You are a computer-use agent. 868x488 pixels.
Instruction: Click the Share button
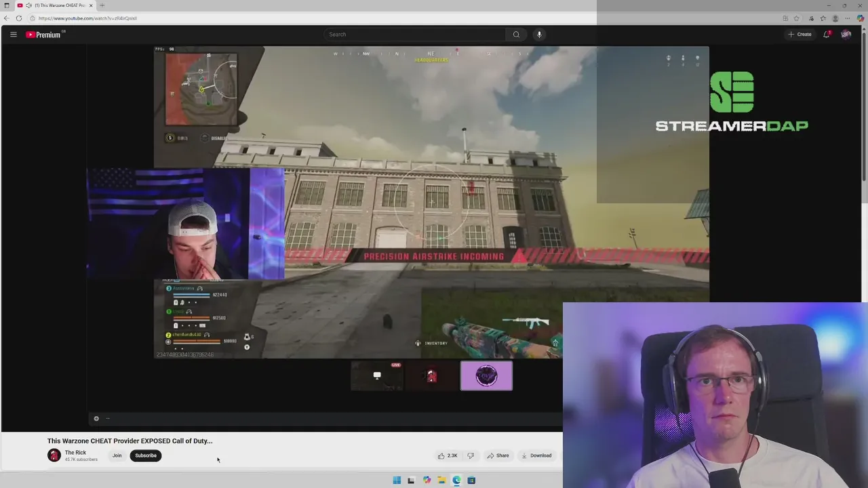click(x=498, y=455)
